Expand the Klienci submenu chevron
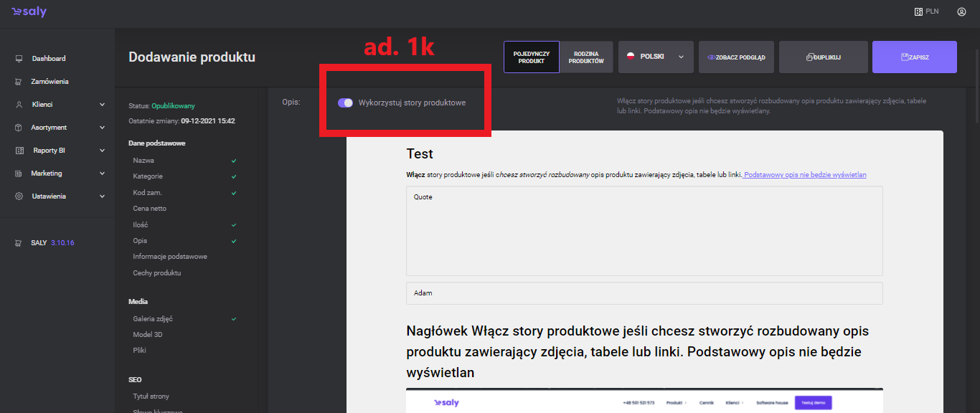980x413 pixels. [x=102, y=105]
